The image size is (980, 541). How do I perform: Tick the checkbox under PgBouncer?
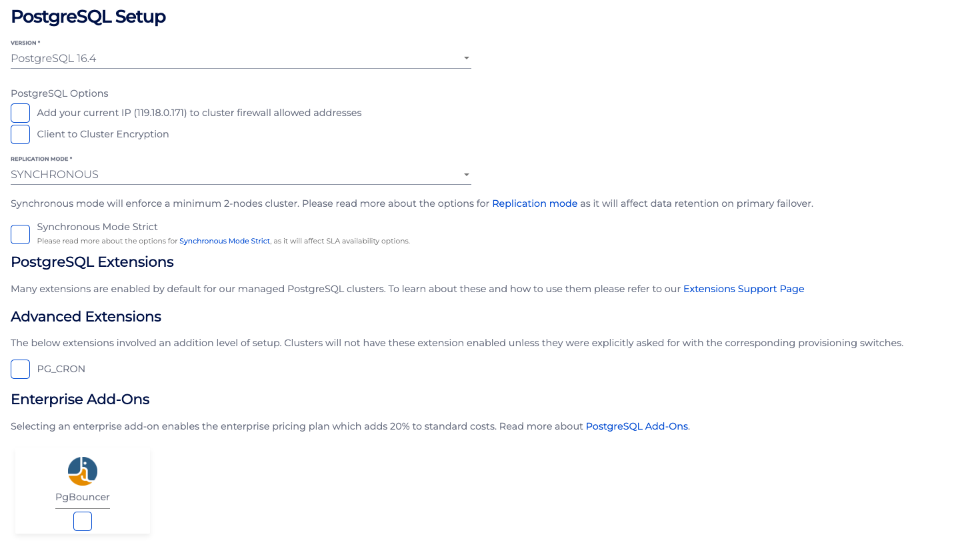point(83,521)
